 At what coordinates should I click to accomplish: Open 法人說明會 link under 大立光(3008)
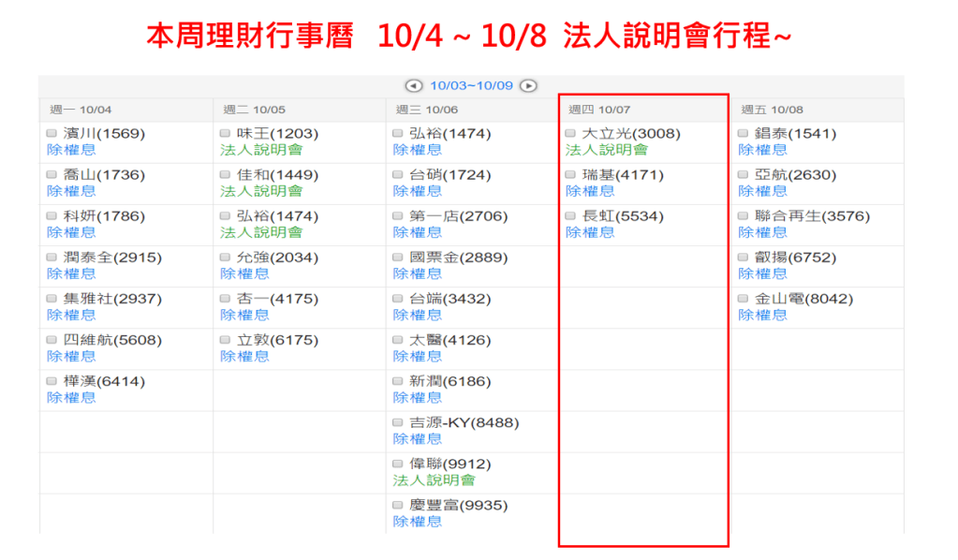606,150
